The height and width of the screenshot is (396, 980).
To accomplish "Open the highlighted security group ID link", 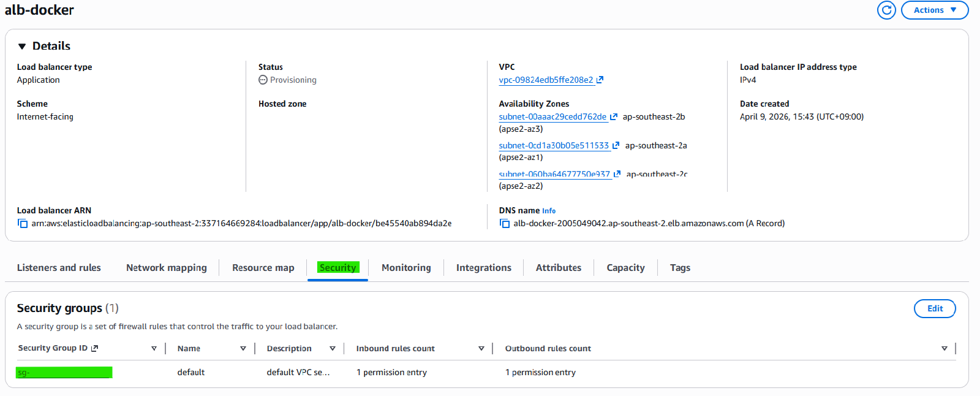I will tap(64, 372).
